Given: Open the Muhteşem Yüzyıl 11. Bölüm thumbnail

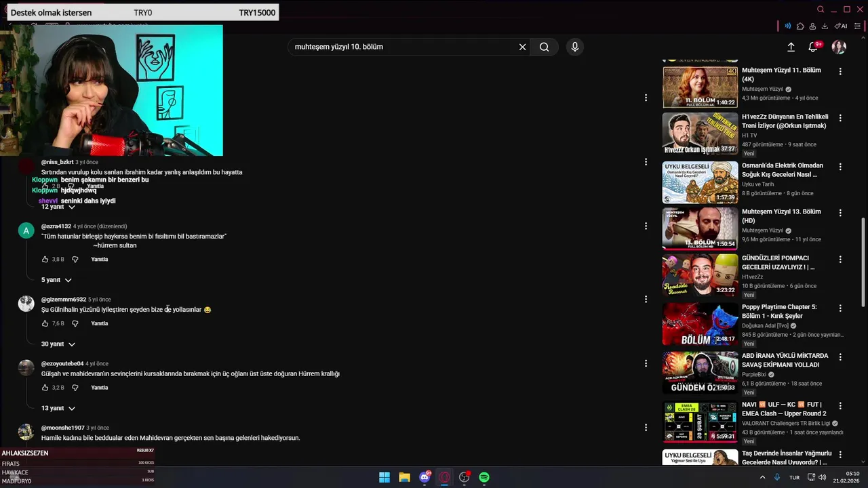Looking at the screenshot, I should click(x=700, y=87).
